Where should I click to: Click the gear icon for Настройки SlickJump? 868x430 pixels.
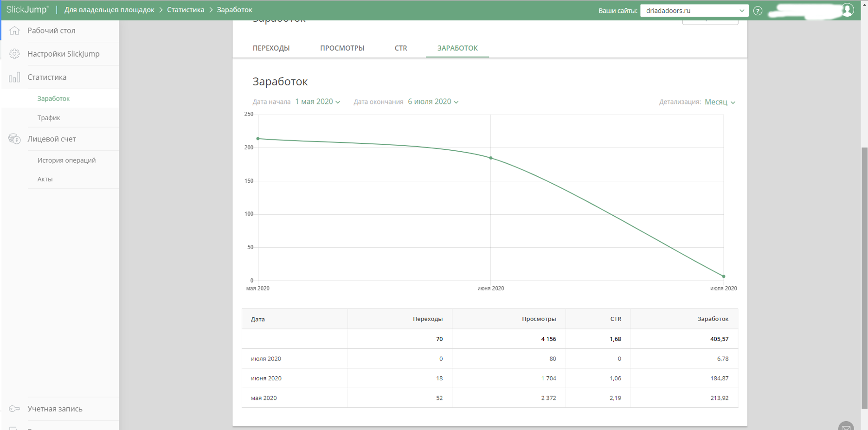pos(14,54)
